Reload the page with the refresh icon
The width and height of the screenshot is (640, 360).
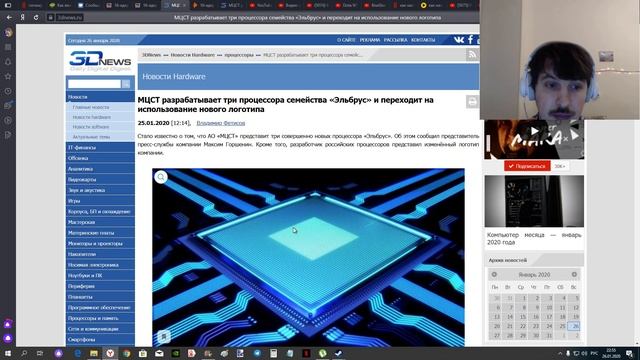pos(36,18)
